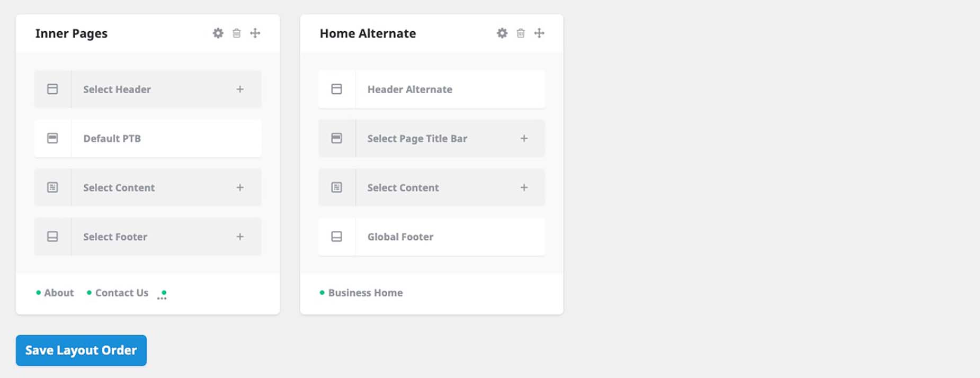Click move handle icon on Inner Pages
Screen dimensions: 980x378
click(255, 33)
